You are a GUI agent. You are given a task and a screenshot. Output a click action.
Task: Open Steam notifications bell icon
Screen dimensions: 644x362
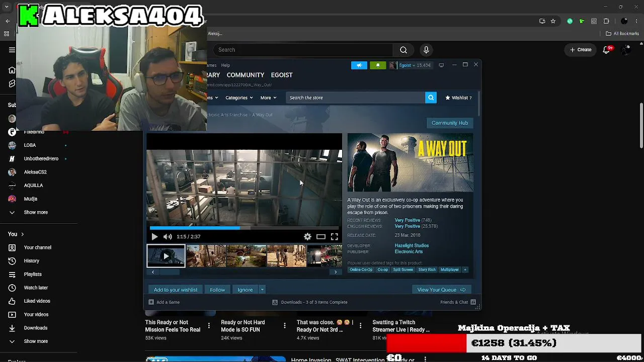[x=378, y=65]
